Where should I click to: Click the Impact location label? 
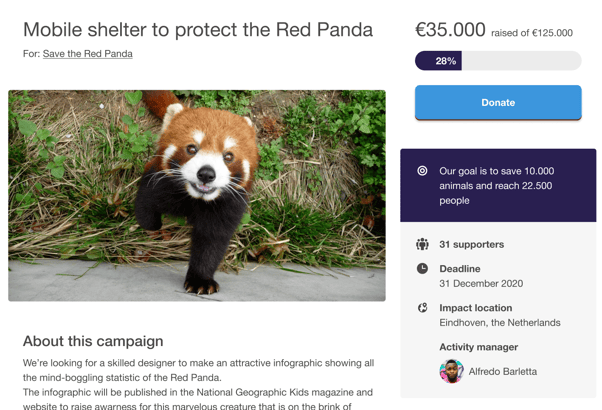click(475, 308)
